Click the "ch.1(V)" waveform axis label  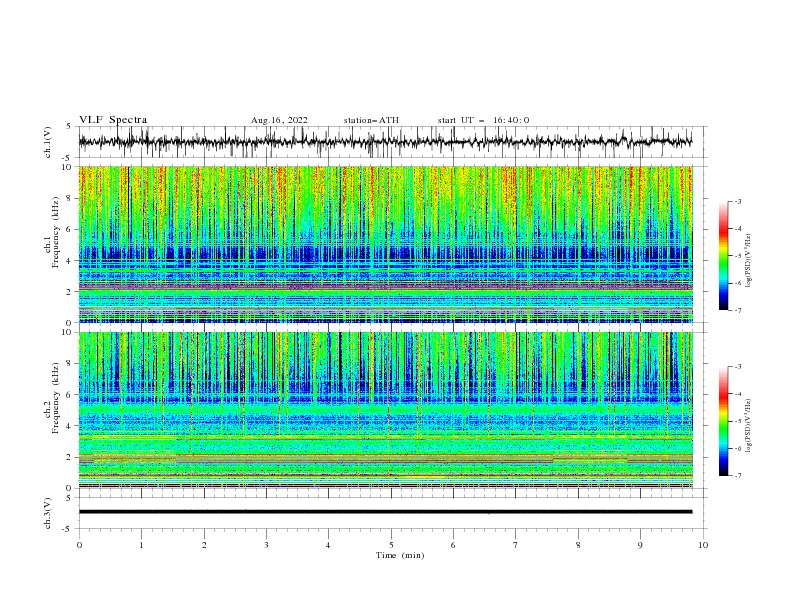tap(48, 142)
